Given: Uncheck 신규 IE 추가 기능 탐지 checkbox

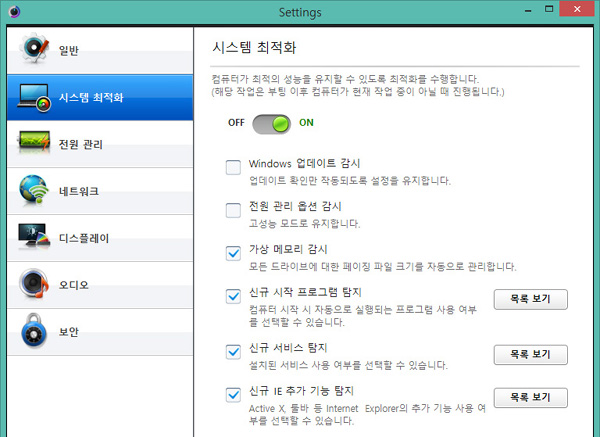Looking at the screenshot, I should coord(233,395).
